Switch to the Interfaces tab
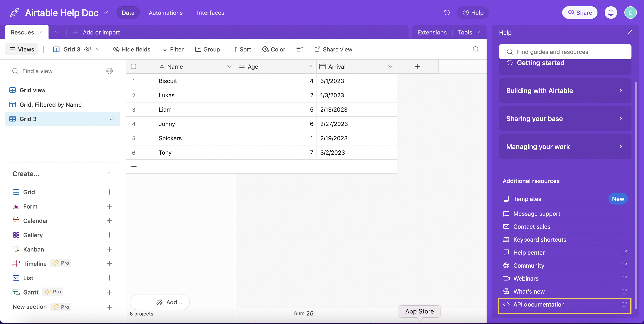The height and width of the screenshot is (324, 644). [210, 13]
